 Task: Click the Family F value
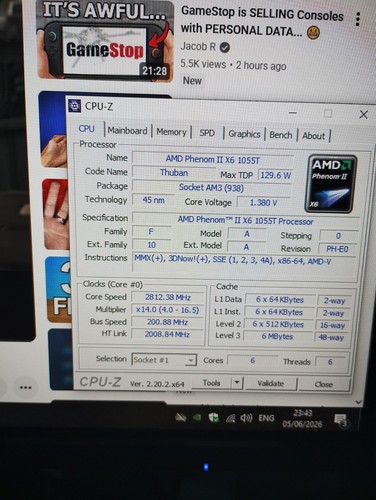(151, 232)
